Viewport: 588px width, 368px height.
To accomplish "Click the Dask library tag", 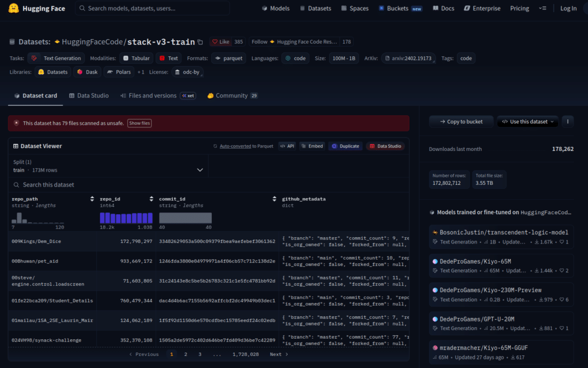I will tap(87, 72).
